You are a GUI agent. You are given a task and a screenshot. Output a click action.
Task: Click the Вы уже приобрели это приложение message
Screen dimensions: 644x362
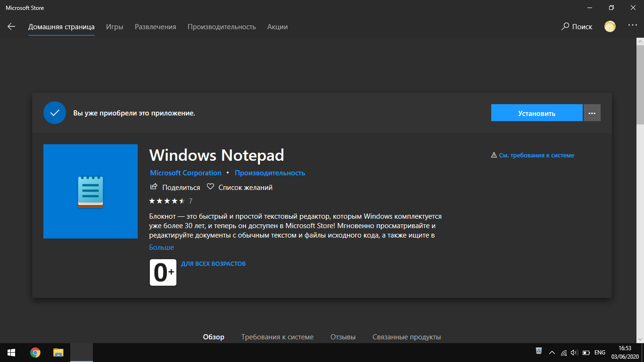pos(134,113)
